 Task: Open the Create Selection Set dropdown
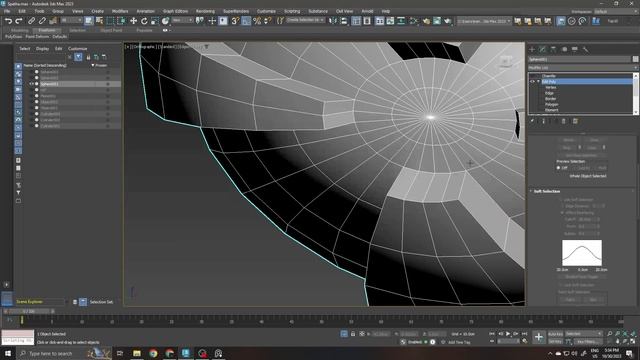pyautogui.click(x=305, y=20)
